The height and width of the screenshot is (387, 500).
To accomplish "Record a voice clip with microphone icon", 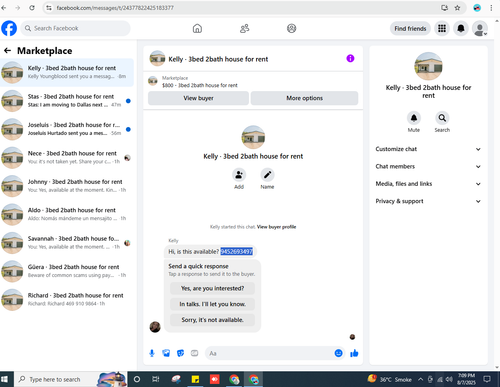I will tap(152, 353).
